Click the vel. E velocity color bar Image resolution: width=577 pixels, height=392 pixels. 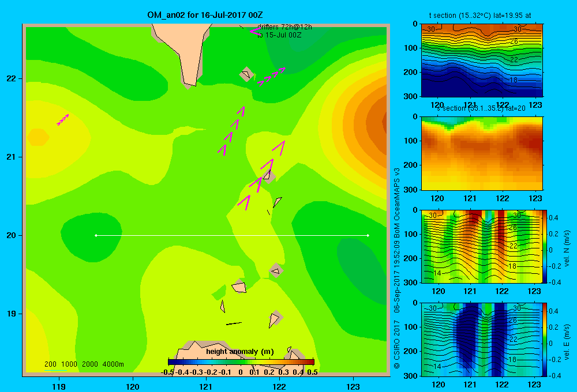(545, 340)
